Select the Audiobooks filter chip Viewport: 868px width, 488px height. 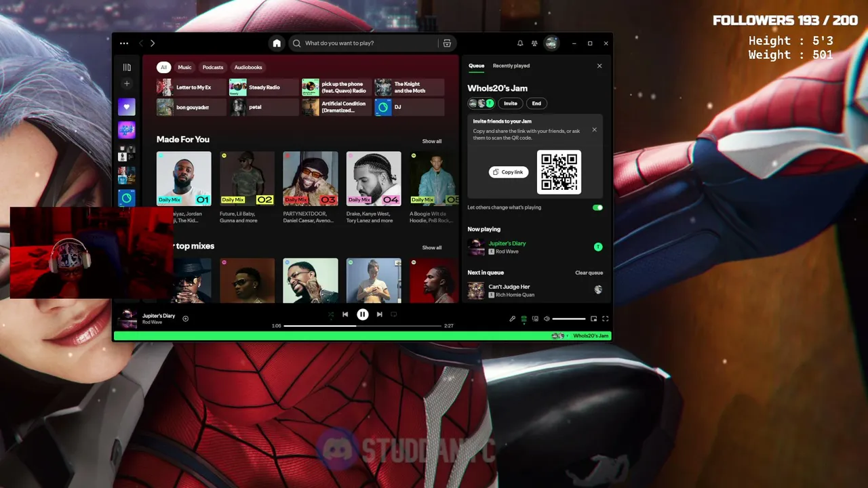[x=248, y=67]
